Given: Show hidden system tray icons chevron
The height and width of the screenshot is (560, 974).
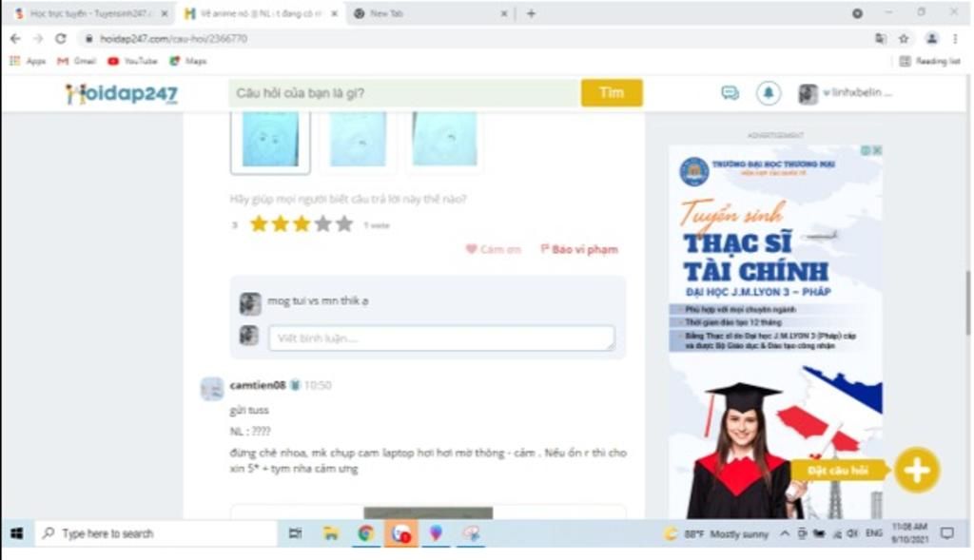Looking at the screenshot, I should [x=785, y=533].
